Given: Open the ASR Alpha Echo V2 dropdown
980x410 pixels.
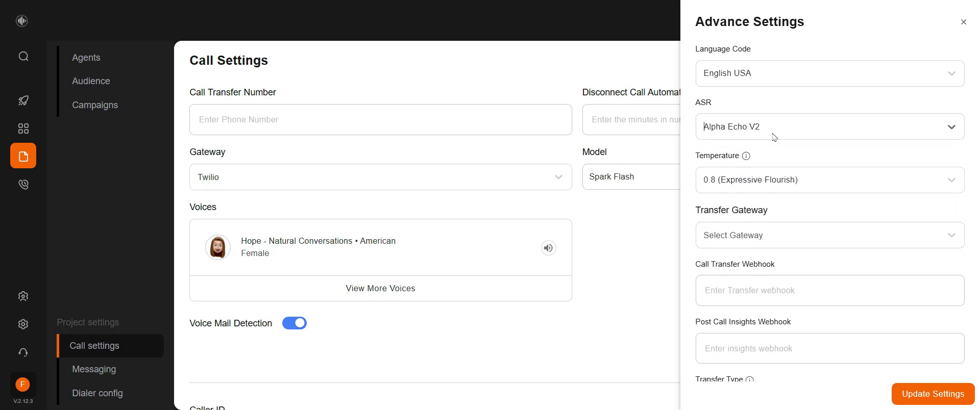Looking at the screenshot, I should click(x=829, y=126).
